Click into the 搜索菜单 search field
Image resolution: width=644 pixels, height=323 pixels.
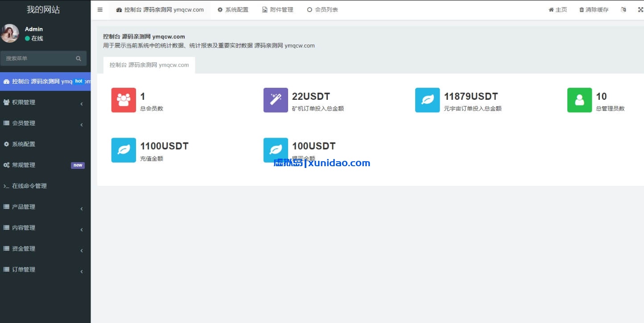38,58
